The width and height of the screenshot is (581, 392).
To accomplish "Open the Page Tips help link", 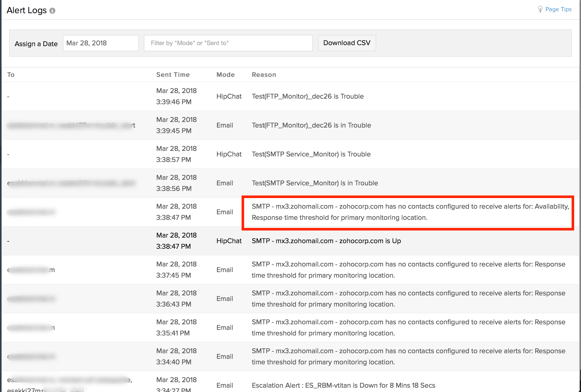I will coord(558,9).
